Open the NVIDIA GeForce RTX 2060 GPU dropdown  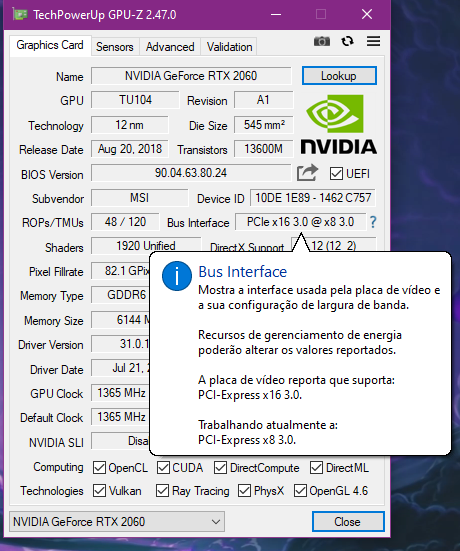117,522
